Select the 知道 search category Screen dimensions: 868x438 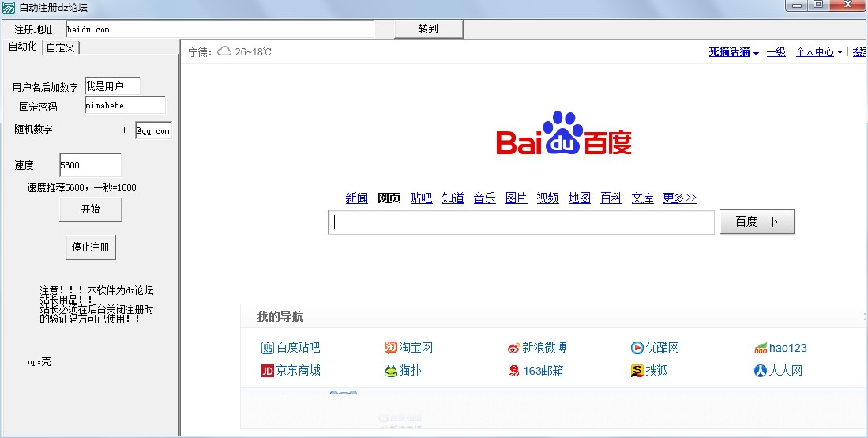(x=453, y=198)
